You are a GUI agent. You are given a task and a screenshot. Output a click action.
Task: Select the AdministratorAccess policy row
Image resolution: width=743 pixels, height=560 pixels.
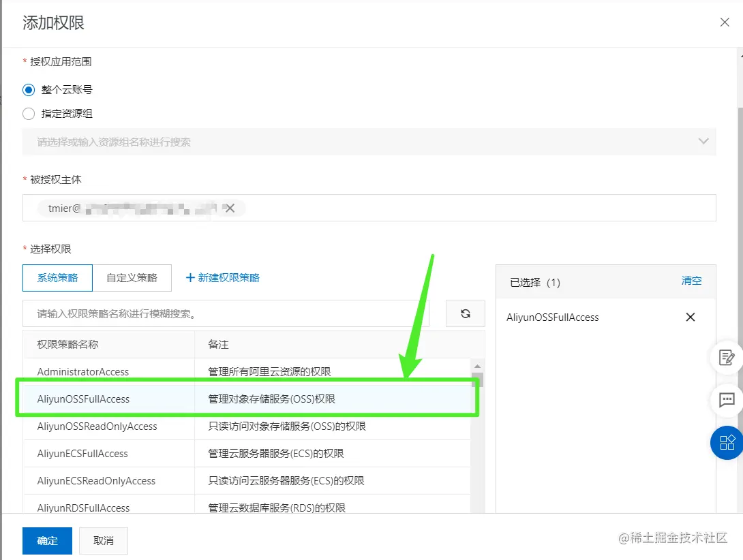point(246,371)
